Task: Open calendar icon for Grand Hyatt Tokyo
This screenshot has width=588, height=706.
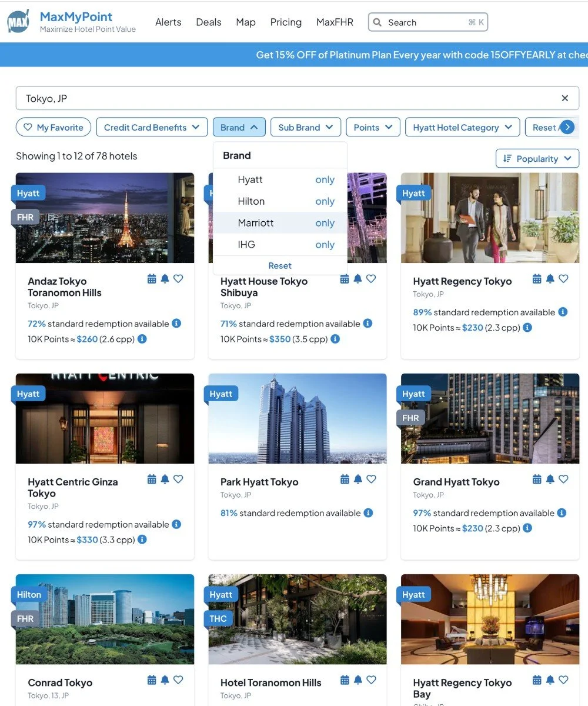Action: tap(537, 479)
